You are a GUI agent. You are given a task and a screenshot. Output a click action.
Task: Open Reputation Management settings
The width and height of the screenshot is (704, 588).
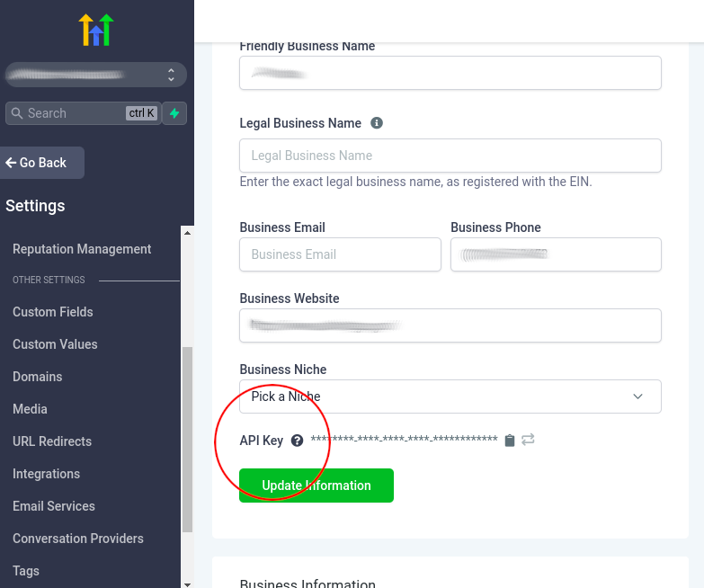[x=82, y=249]
